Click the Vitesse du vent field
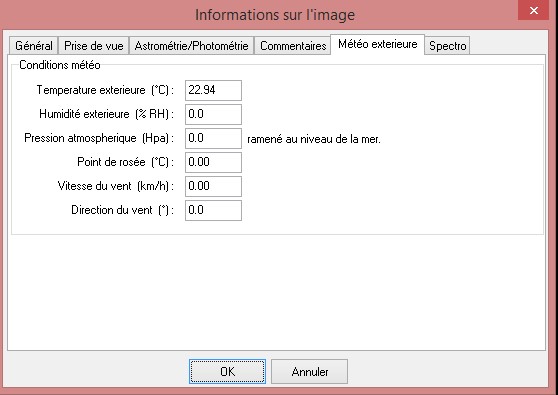The height and width of the screenshot is (395, 558). point(213,186)
